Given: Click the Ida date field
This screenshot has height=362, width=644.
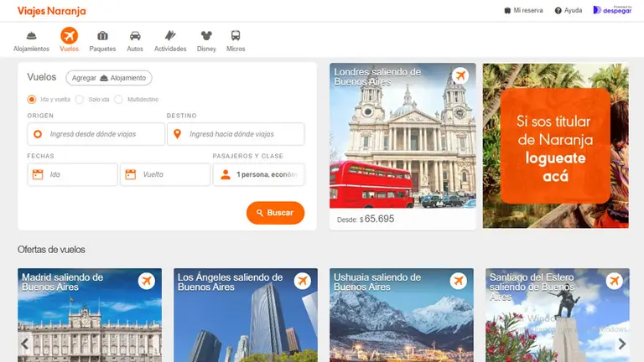Looking at the screenshot, I should point(73,174).
